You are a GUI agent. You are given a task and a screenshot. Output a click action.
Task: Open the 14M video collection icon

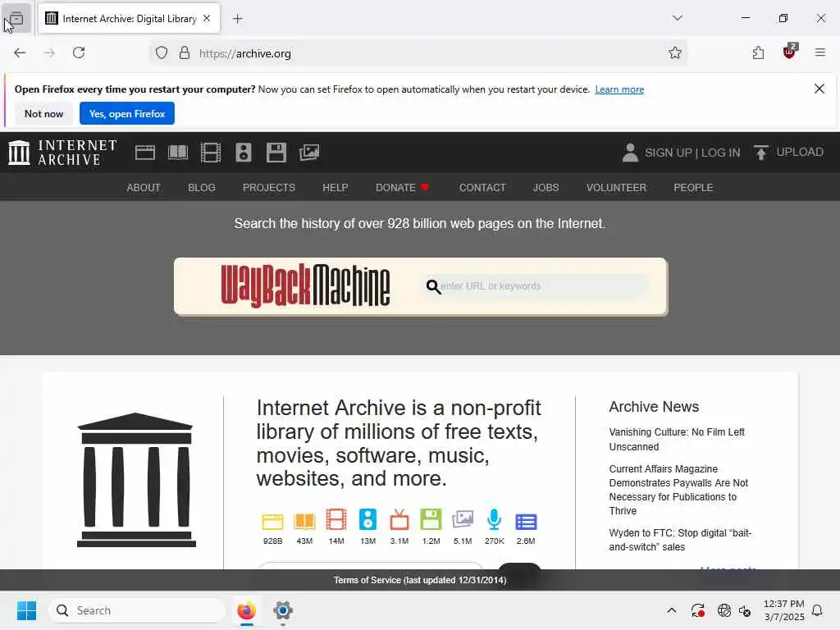pyautogui.click(x=336, y=519)
